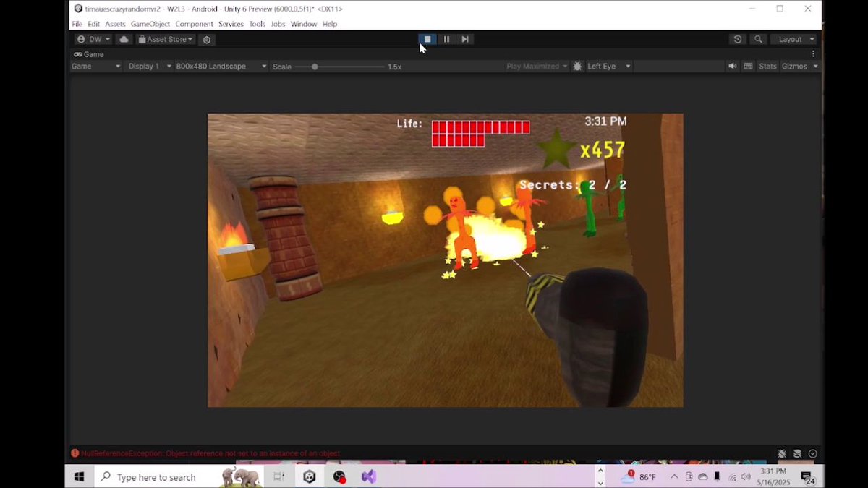Open Unity cloud services panel
This screenshot has height=488, width=868.
point(123,39)
